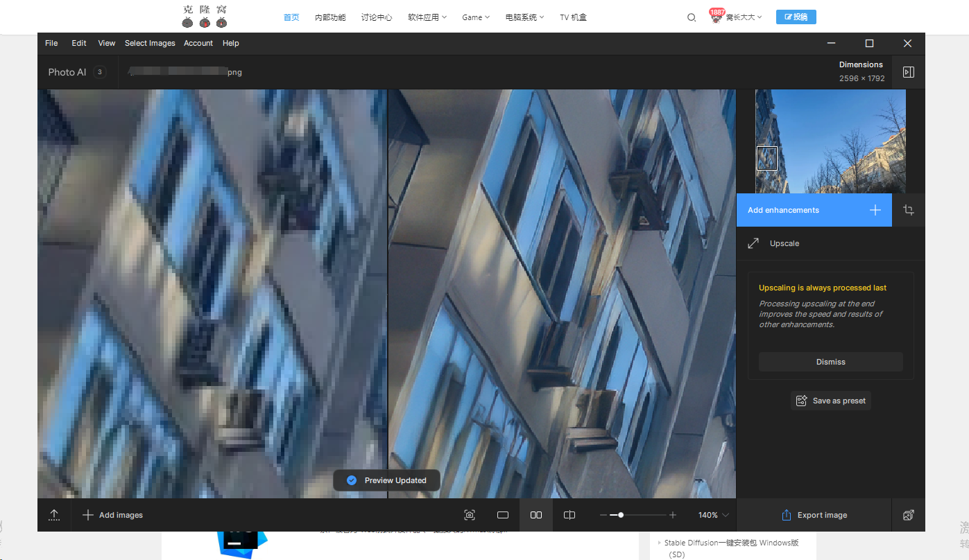Click the Export image button
This screenshot has height=560, width=969.
coord(814,515)
